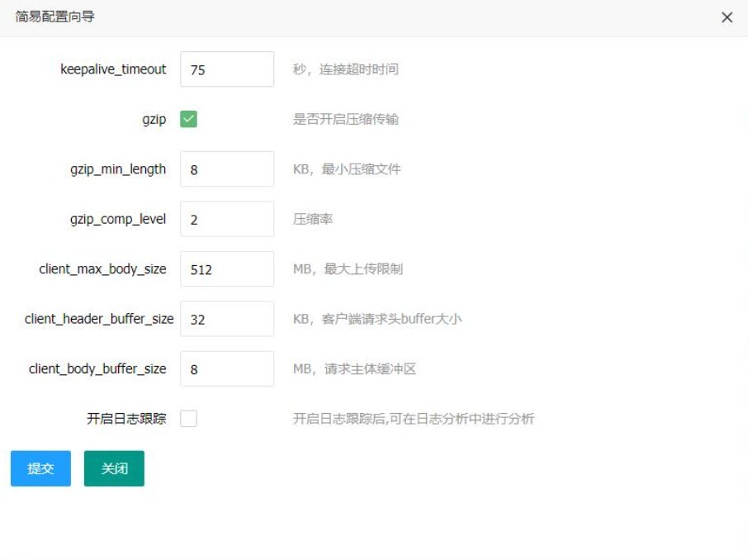Select the gzip_comp_level value field
The image size is (748, 560).
tap(227, 219)
